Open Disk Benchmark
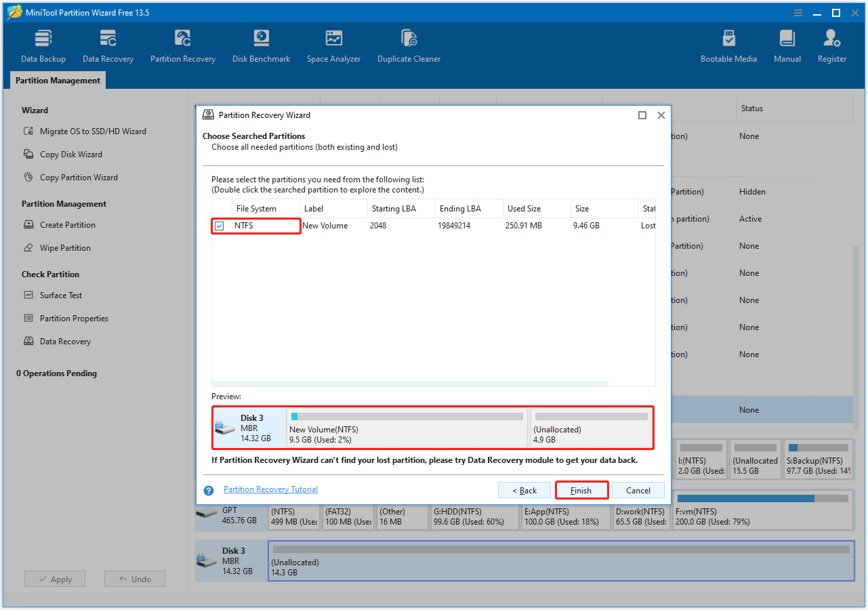The height and width of the screenshot is (610, 868). tap(261, 45)
